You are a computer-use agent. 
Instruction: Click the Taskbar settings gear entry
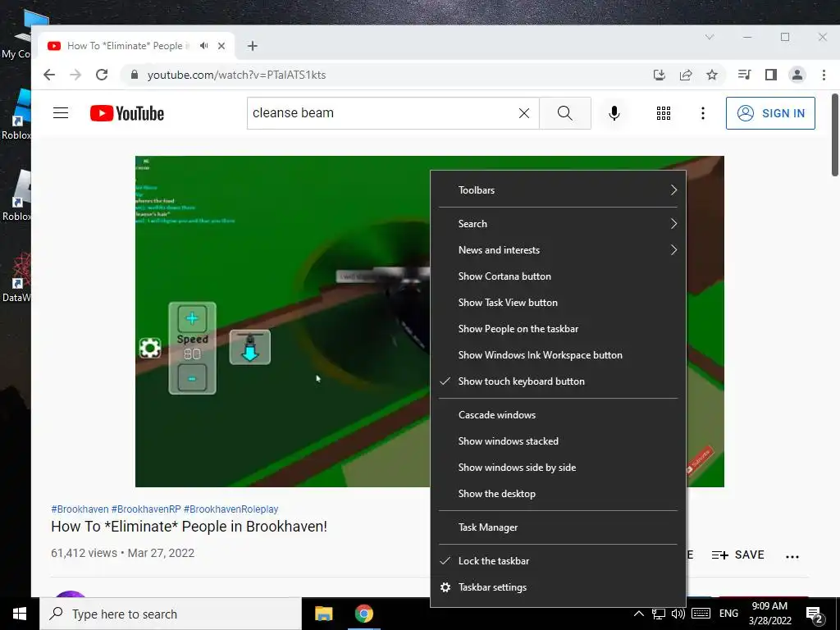tap(558, 587)
